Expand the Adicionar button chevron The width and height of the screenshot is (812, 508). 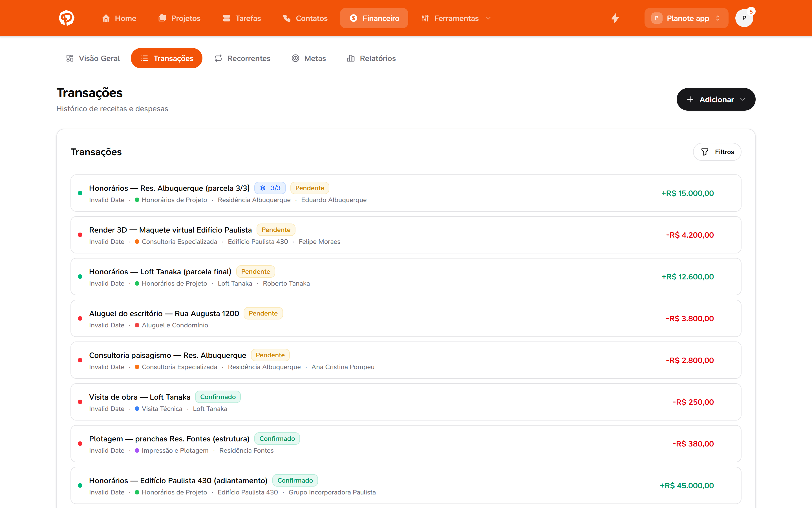(x=743, y=99)
